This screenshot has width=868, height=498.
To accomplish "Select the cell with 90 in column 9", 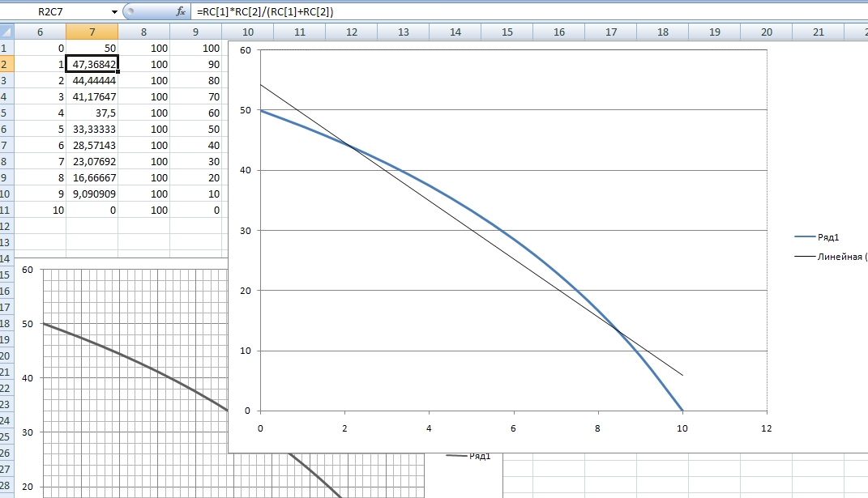I will pos(195,64).
